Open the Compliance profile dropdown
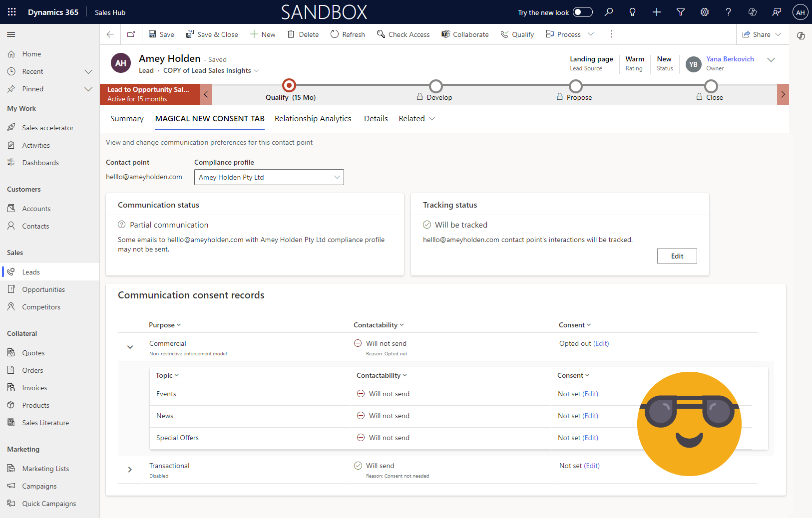 click(337, 177)
